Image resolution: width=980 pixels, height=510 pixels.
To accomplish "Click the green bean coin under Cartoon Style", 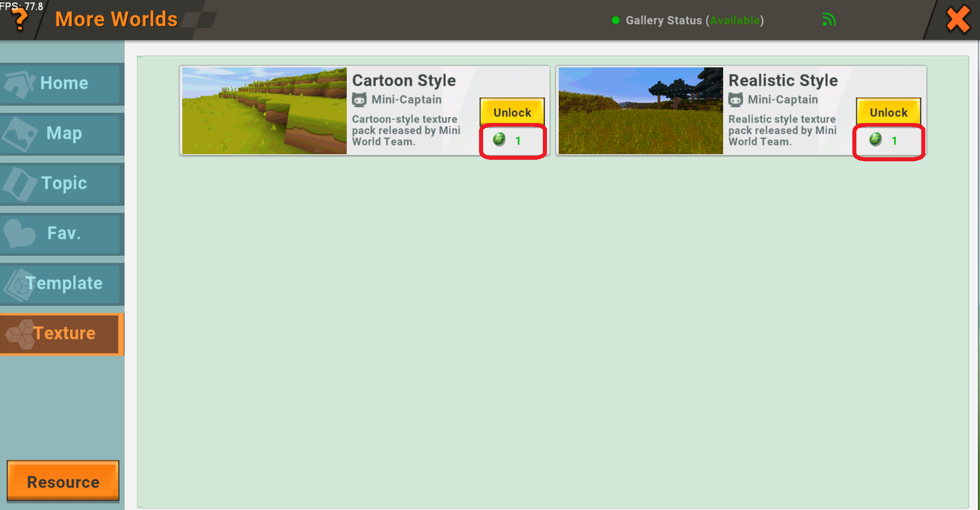I will tap(499, 139).
